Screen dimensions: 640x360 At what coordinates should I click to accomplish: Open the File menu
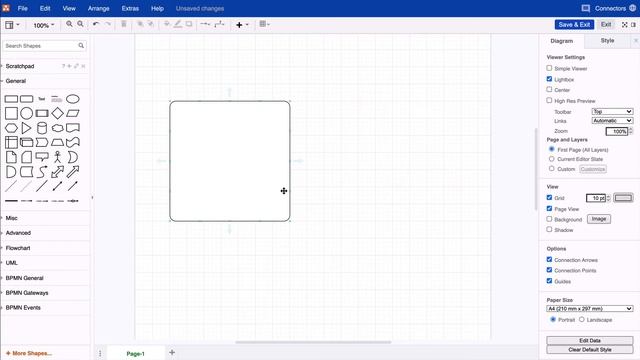[x=22, y=8]
